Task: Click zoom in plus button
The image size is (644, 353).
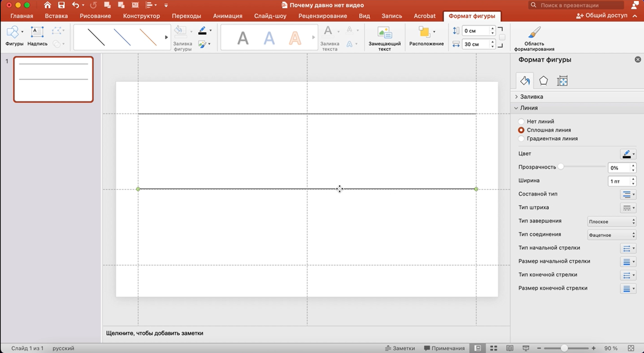Action: click(594, 348)
